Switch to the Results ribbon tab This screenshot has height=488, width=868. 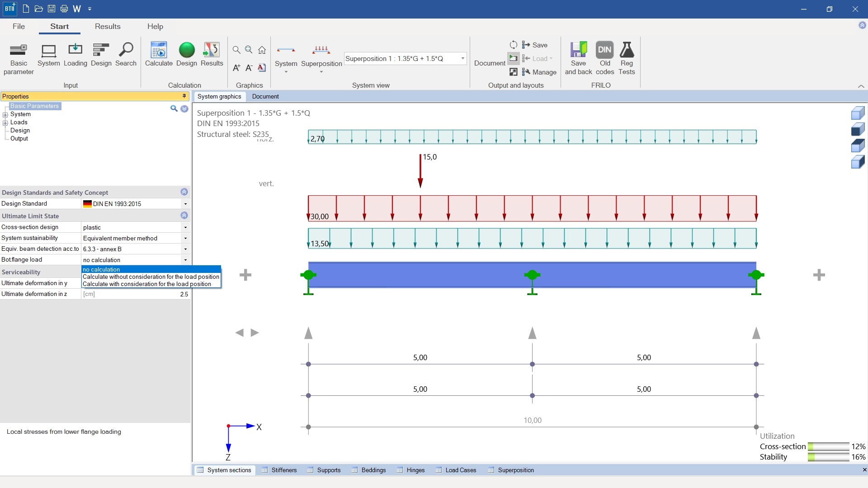[107, 26]
